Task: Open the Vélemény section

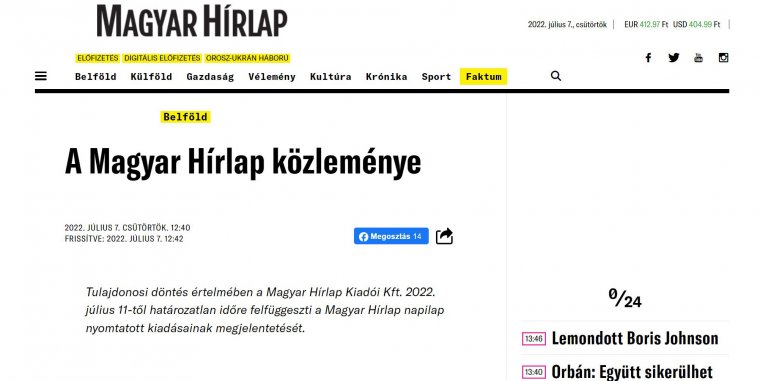Action: [x=272, y=77]
